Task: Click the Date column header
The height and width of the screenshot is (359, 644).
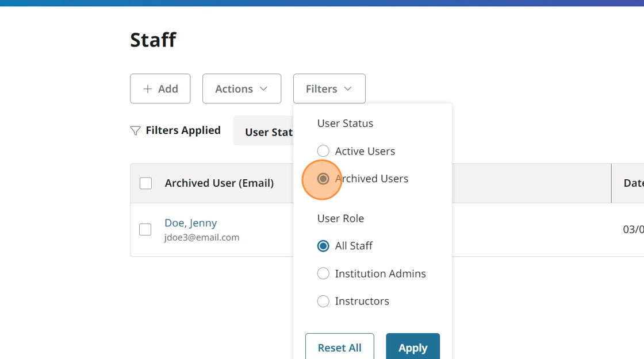Action: point(632,183)
